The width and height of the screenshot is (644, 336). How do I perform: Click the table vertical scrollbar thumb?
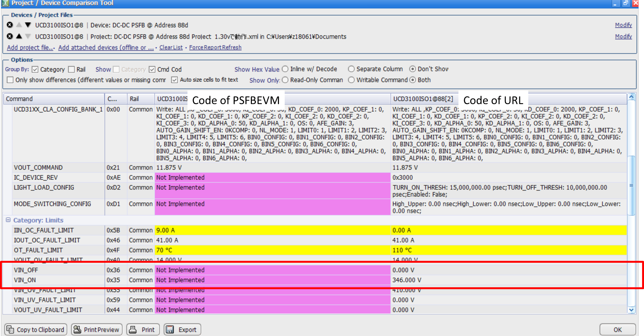[631, 185]
